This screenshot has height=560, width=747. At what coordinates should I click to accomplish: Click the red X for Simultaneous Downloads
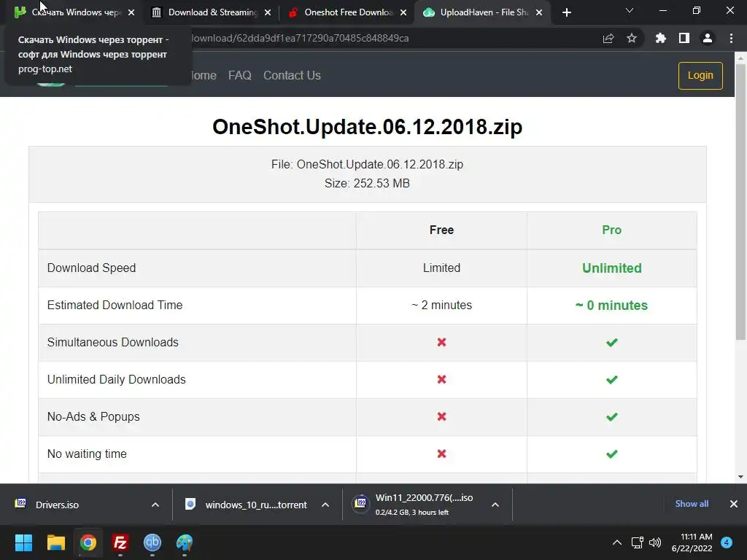point(441,342)
